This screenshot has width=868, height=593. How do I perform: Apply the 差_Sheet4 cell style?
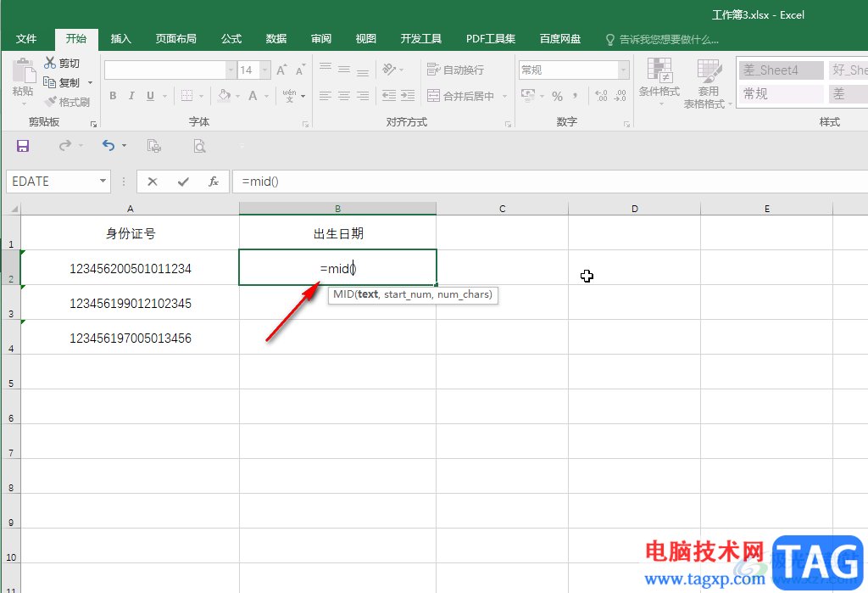781,70
